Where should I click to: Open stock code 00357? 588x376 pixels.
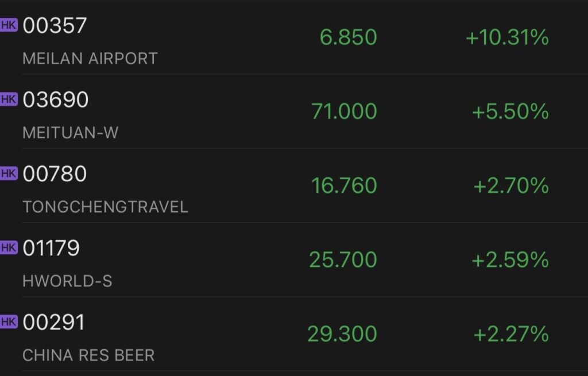coord(55,25)
